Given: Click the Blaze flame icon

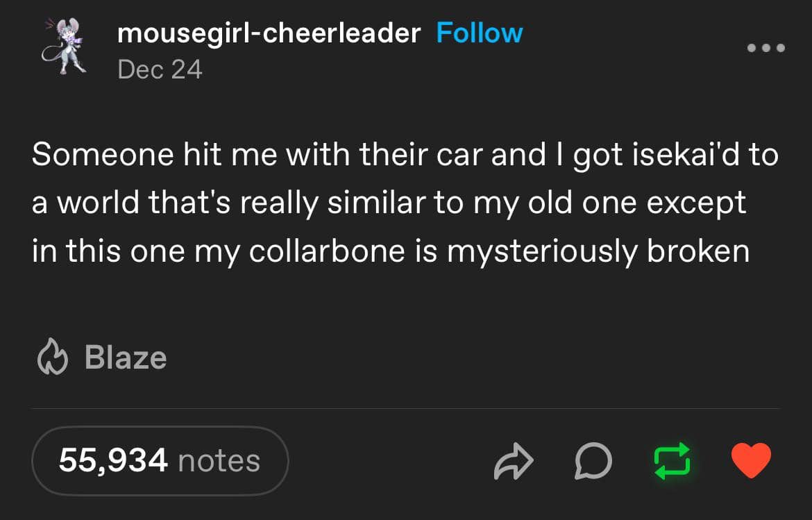Looking at the screenshot, I should pos(51,358).
